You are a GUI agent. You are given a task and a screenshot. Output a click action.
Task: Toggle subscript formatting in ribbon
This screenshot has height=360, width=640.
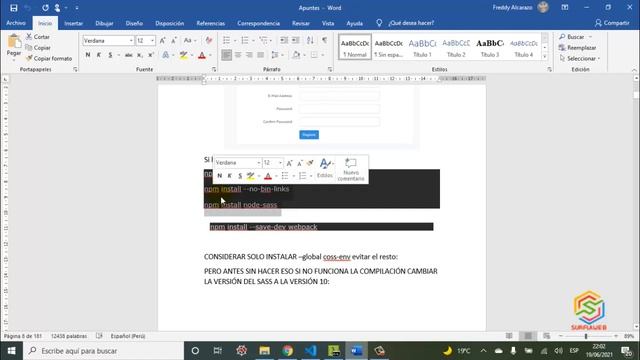(140, 55)
